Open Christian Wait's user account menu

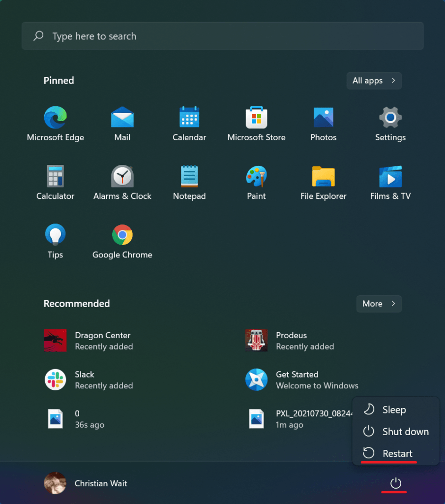tap(86, 483)
